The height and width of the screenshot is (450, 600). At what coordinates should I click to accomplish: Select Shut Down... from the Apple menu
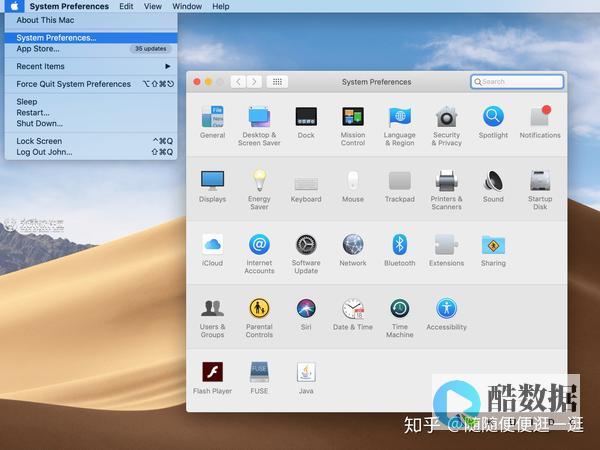pyautogui.click(x=91, y=123)
